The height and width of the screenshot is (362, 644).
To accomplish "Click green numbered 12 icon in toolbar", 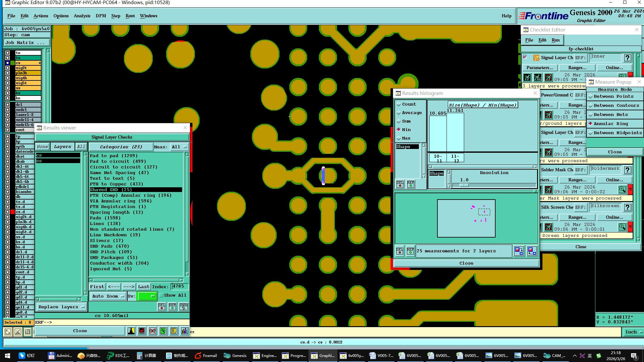I will click(x=163, y=331).
